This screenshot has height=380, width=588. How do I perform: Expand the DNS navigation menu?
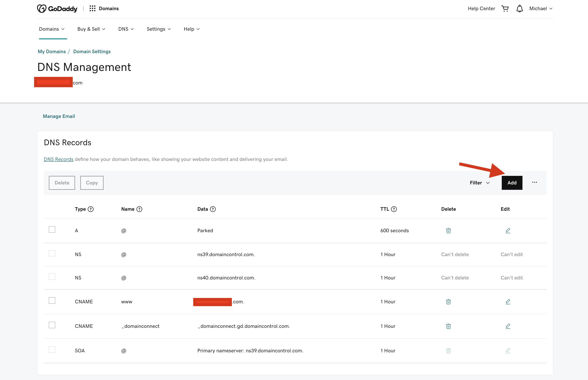126,29
